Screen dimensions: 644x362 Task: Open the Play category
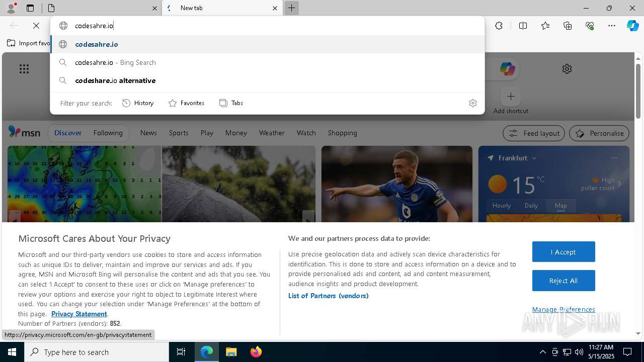click(x=207, y=133)
